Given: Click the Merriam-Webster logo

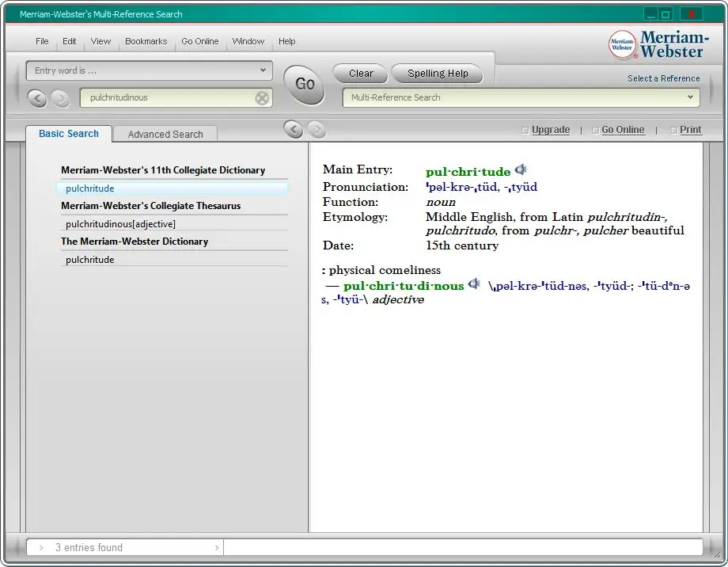Looking at the screenshot, I should coord(659,44).
